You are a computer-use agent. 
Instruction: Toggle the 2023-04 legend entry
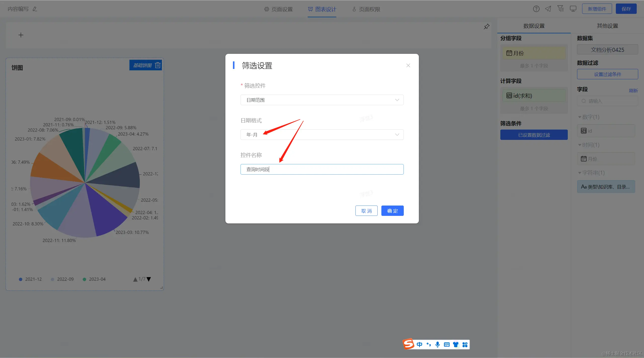(94, 279)
